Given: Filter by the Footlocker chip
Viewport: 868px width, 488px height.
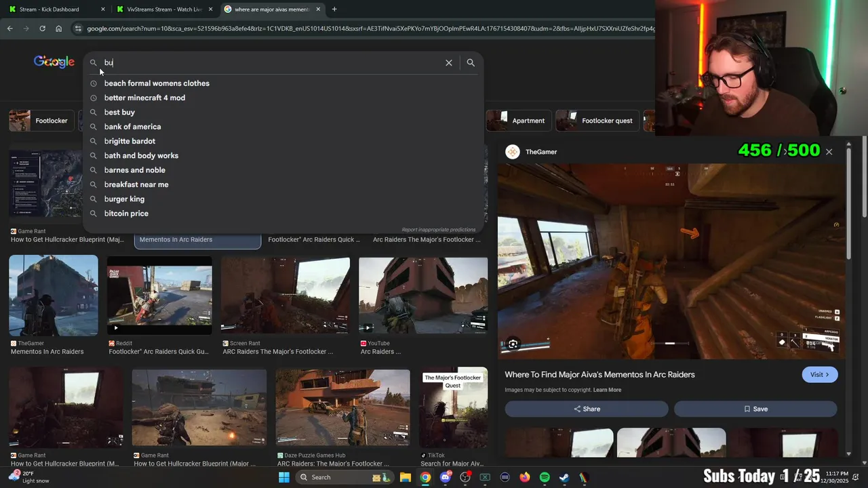Looking at the screenshot, I should [41, 121].
